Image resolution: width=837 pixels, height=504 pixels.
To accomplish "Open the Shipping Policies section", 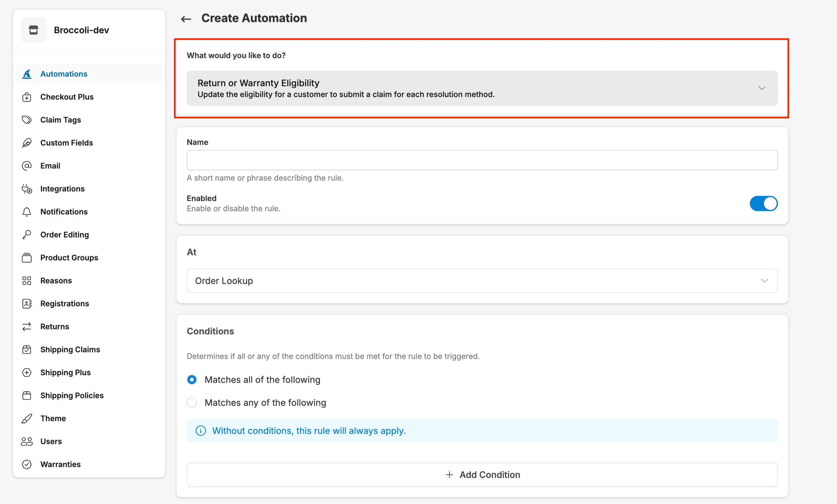I will point(72,395).
